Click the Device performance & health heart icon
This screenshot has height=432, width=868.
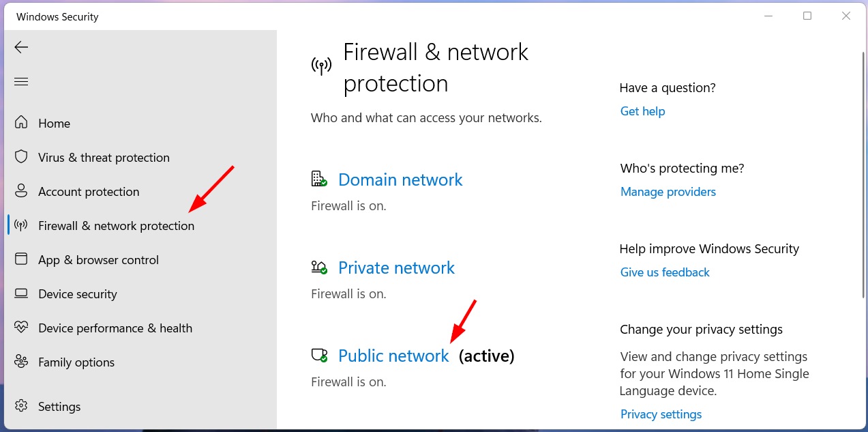[x=21, y=328]
